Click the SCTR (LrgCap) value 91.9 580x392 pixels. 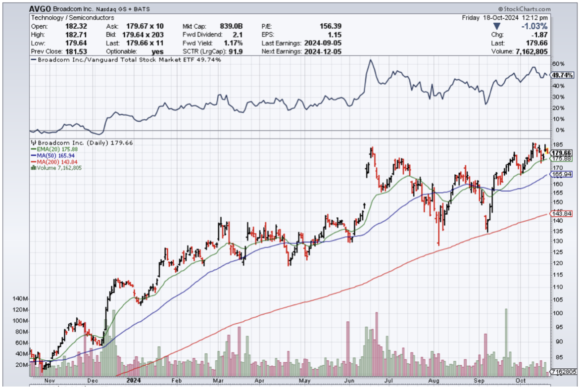(235, 51)
